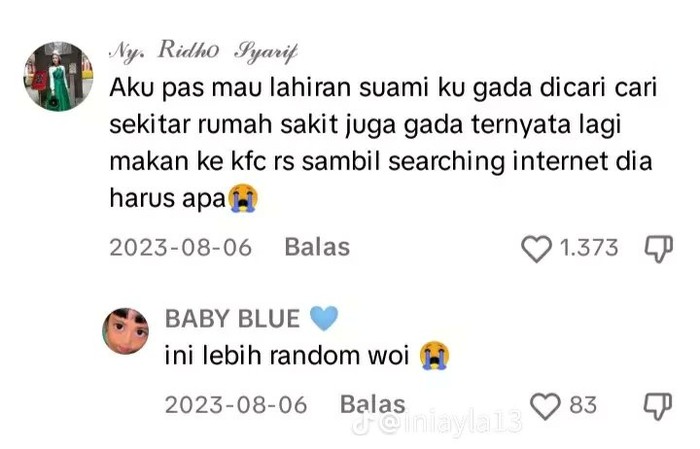Viewport: 700px width, 449px height.
Task: Select the 'ini lebih random woi' reply text
Action: point(287,356)
